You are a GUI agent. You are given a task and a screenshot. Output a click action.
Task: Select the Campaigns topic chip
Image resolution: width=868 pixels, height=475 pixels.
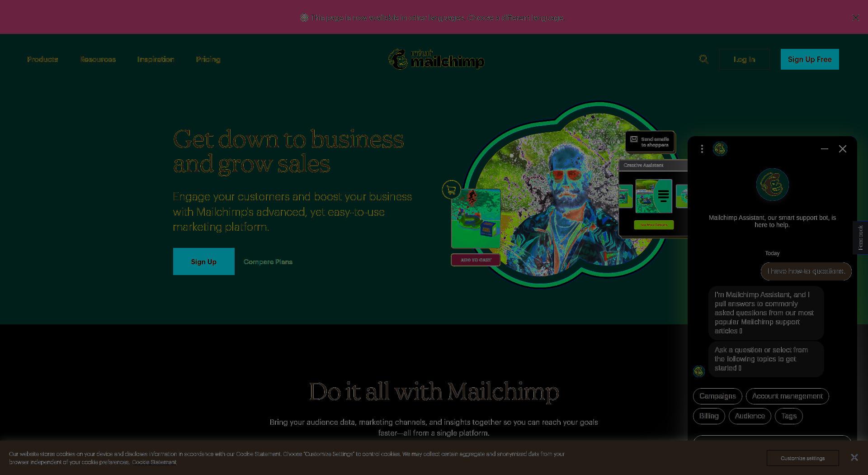(x=717, y=396)
